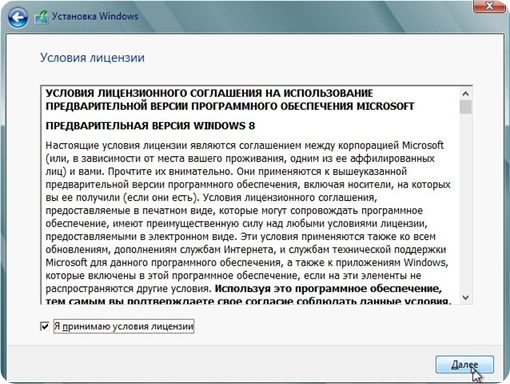Click the "Установка Windows" title text
Image resolution: width=510 pixels, height=384 pixels.
(95, 16)
